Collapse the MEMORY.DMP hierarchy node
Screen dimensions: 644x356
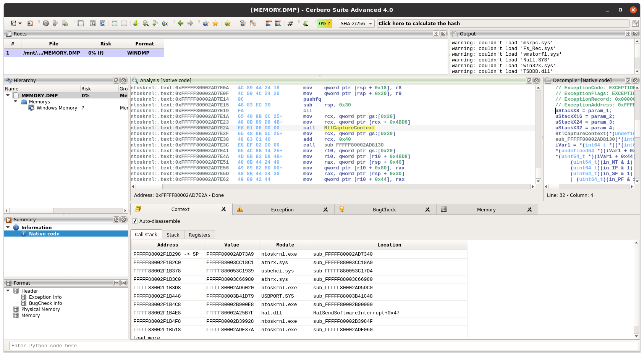8,95
